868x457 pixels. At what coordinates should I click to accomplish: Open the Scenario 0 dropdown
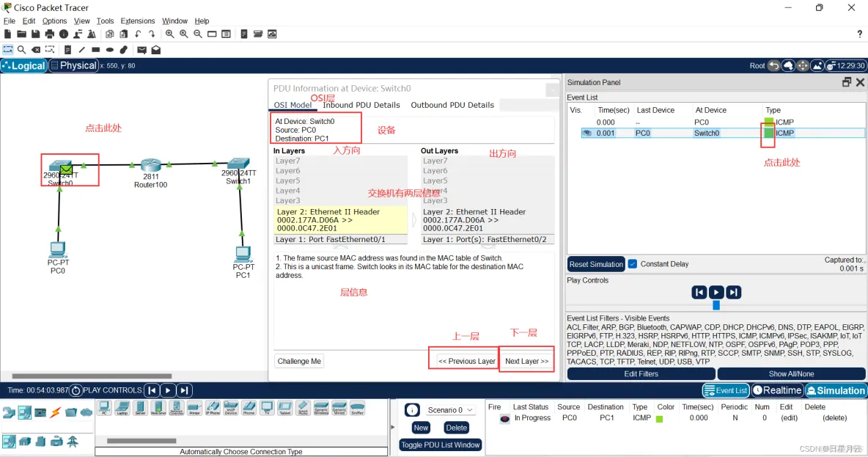coord(450,410)
